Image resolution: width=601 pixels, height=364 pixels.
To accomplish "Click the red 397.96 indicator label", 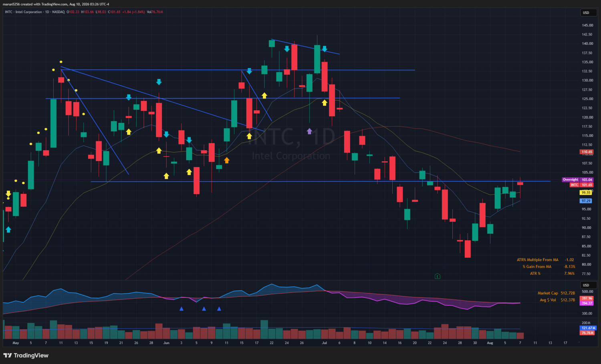I will (587, 298).
